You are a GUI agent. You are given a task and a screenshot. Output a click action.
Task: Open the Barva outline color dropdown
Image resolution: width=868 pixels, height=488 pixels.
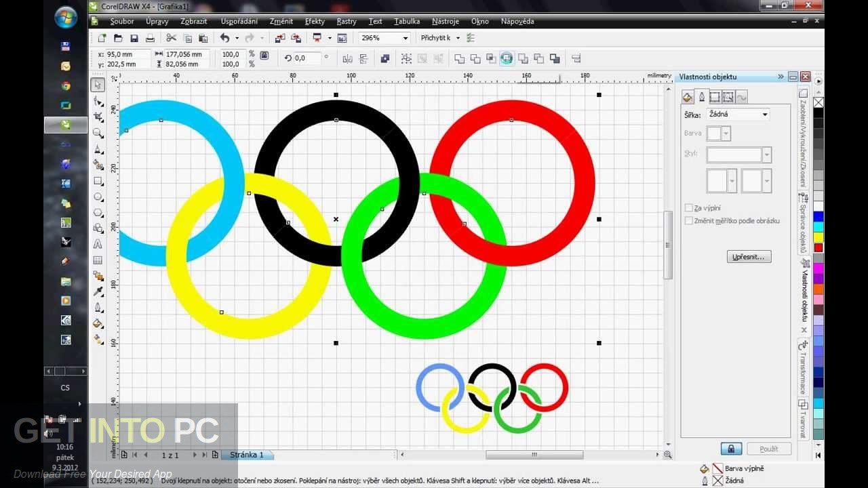[x=726, y=134]
